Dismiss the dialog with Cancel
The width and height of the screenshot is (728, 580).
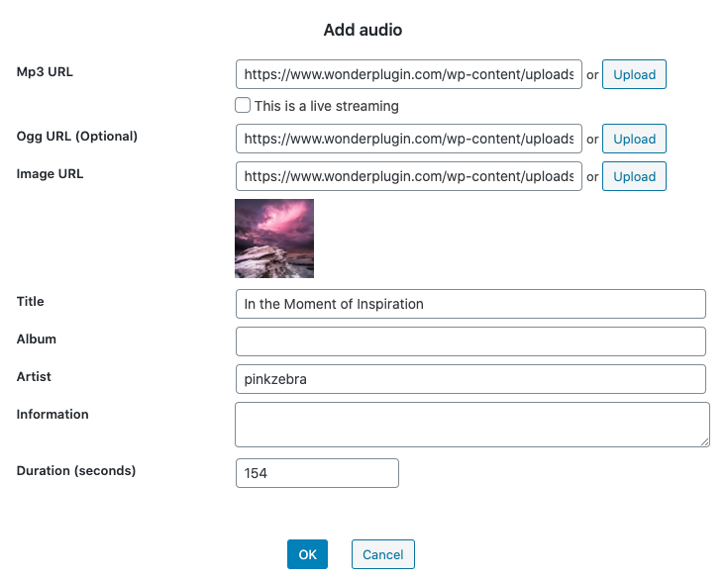pyautogui.click(x=382, y=554)
